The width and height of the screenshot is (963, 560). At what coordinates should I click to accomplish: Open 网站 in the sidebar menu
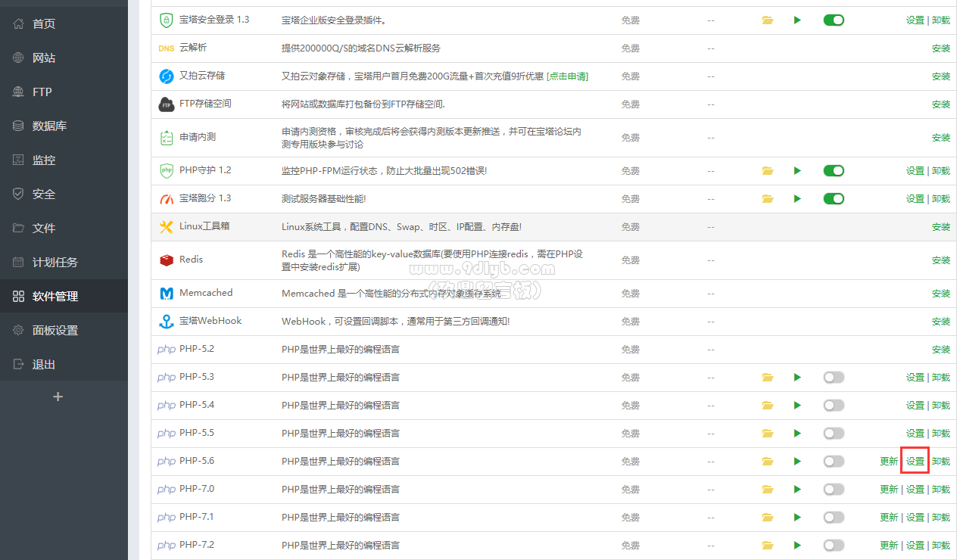point(44,58)
